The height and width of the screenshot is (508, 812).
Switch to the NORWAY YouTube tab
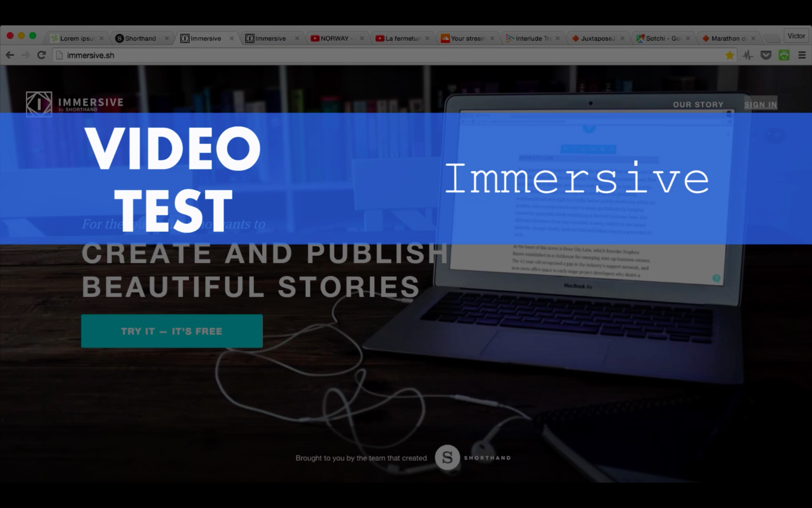pos(336,38)
